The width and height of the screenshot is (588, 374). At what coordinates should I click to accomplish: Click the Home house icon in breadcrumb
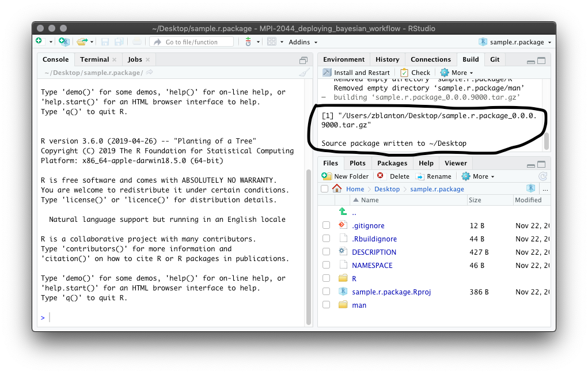pos(337,188)
